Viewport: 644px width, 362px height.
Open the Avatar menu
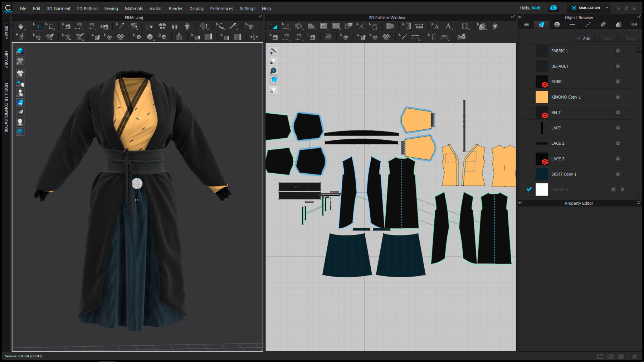(156, 8)
